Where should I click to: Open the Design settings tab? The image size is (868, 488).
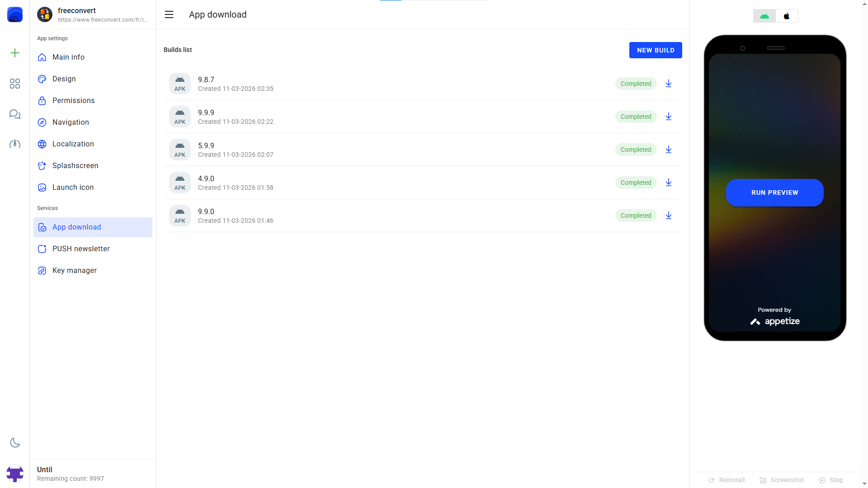[x=64, y=79]
